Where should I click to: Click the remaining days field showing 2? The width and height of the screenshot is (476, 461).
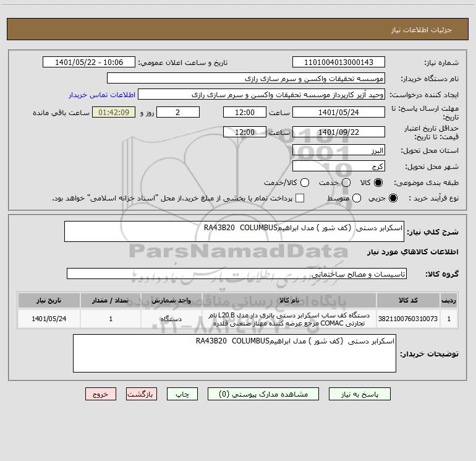click(178, 112)
